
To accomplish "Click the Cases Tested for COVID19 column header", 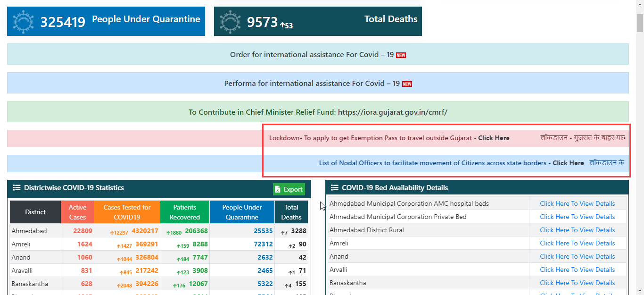I will 127,212.
